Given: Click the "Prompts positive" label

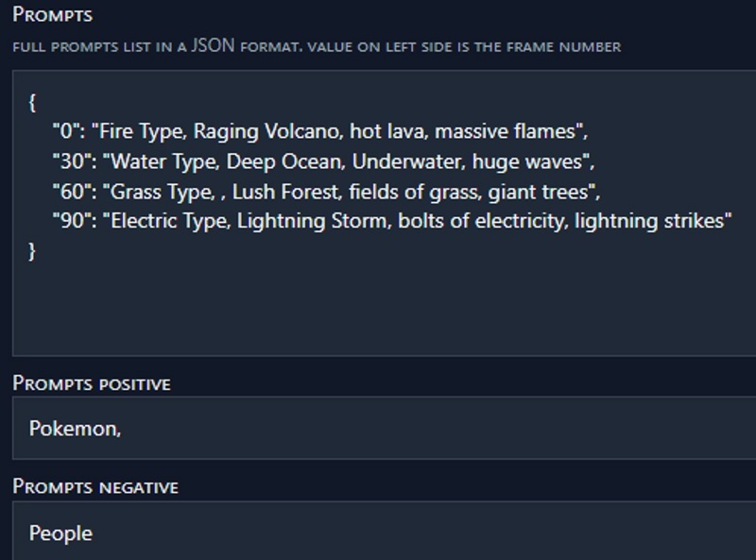Looking at the screenshot, I should coord(92,383).
